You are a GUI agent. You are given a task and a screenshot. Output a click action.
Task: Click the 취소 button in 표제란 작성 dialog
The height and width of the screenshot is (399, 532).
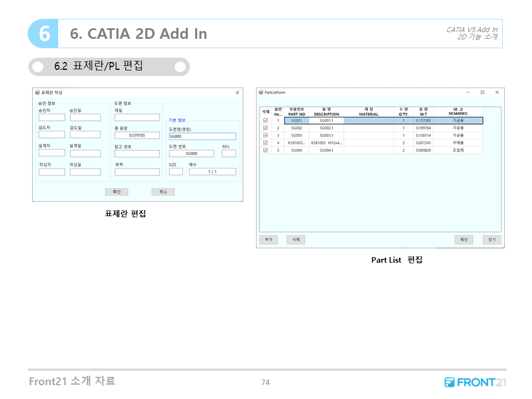click(163, 192)
